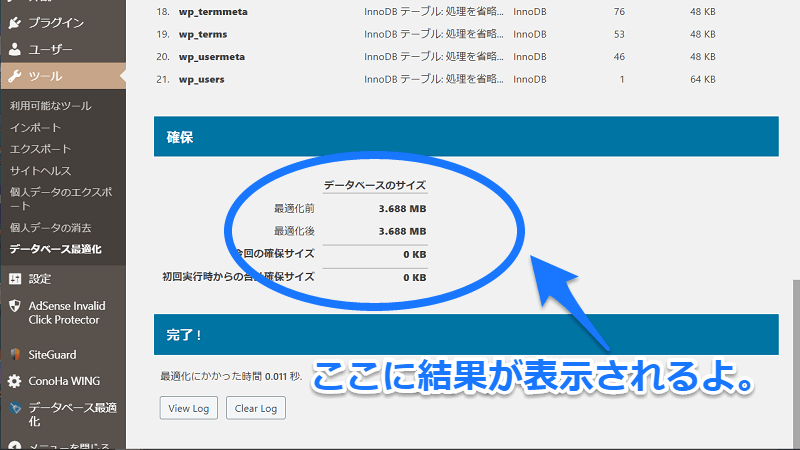Click the Settings (設定) icon
This screenshot has width=800, height=450.
click(x=14, y=279)
